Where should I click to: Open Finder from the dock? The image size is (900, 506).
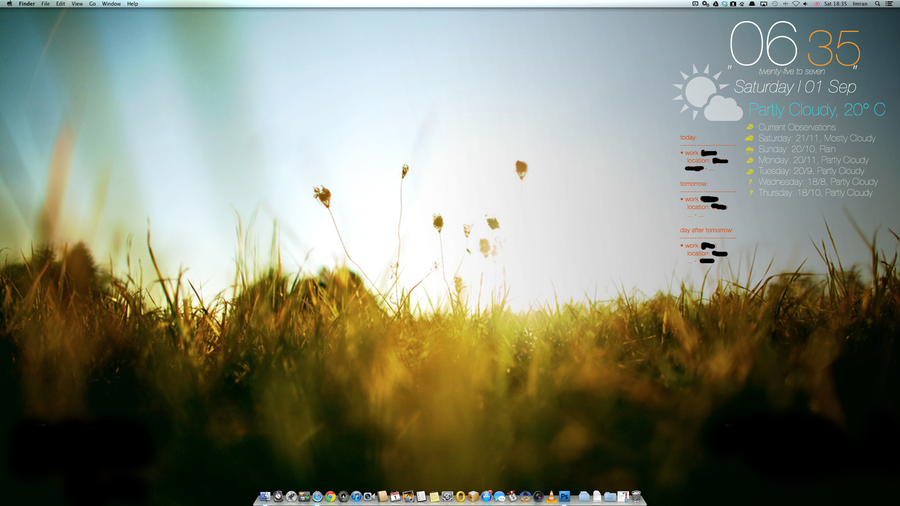click(265, 496)
